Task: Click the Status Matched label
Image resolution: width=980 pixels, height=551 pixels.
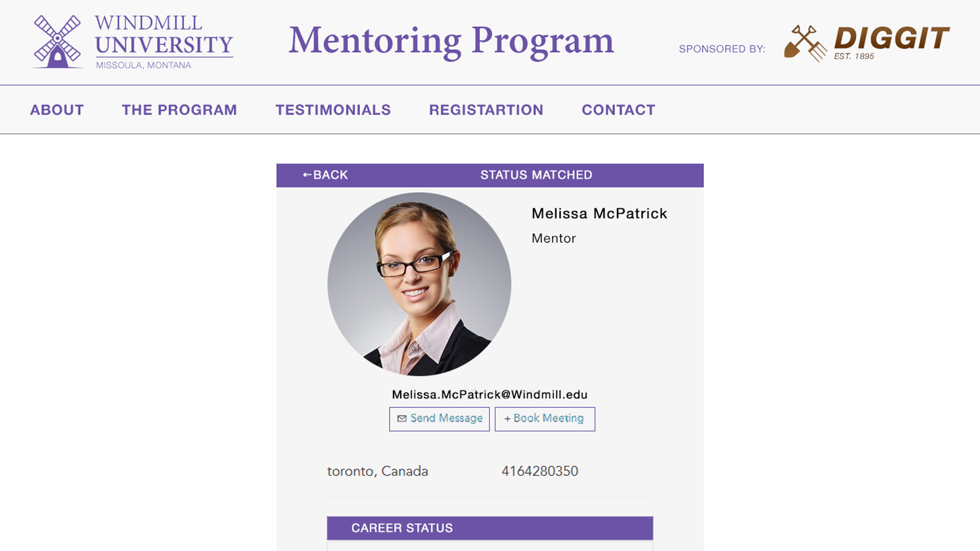Action: (536, 175)
